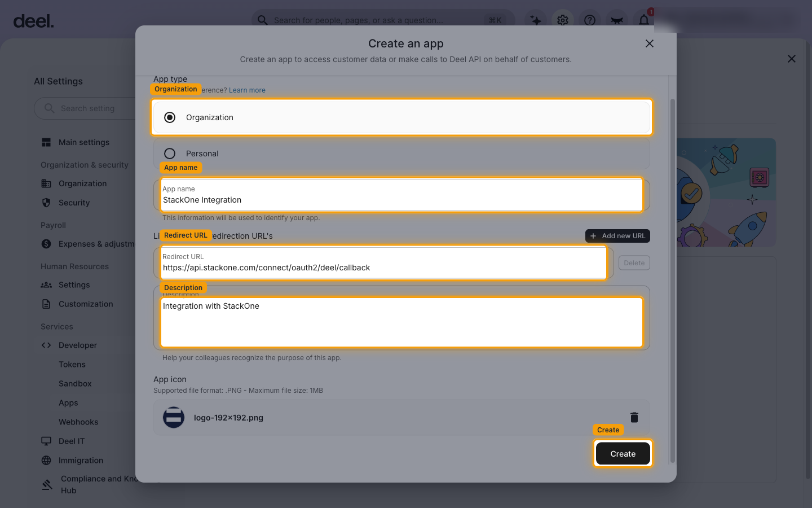Open the help question mark icon

[x=590, y=20]
